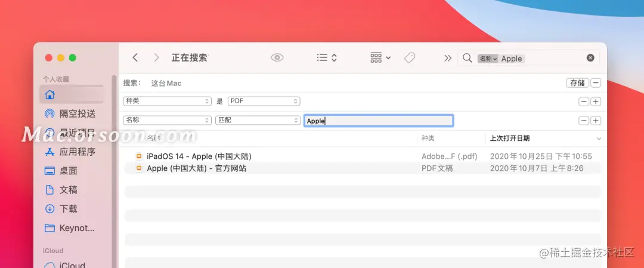644x268 pixels.
Task: Add a rule after 种类 row
Action: tap(596, 101)
